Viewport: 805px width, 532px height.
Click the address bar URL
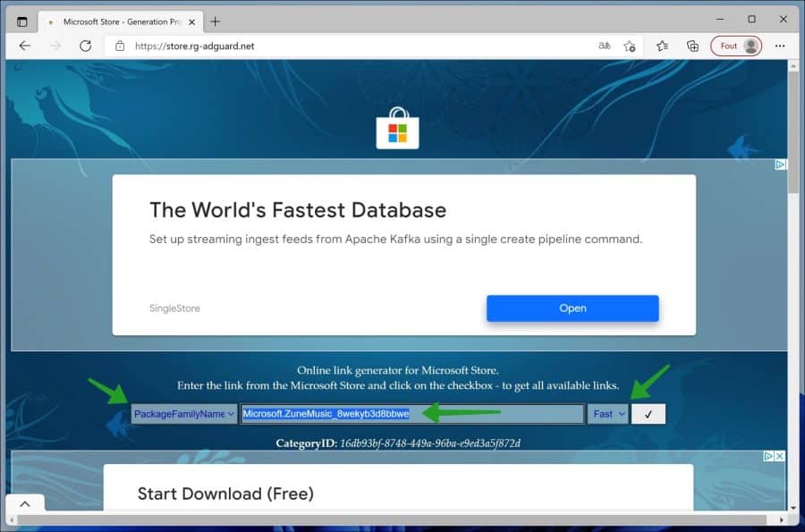tap(195, 46)
